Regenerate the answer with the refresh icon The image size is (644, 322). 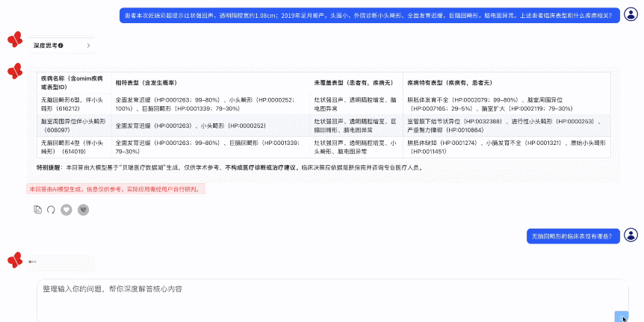click(x=51, y=209)
